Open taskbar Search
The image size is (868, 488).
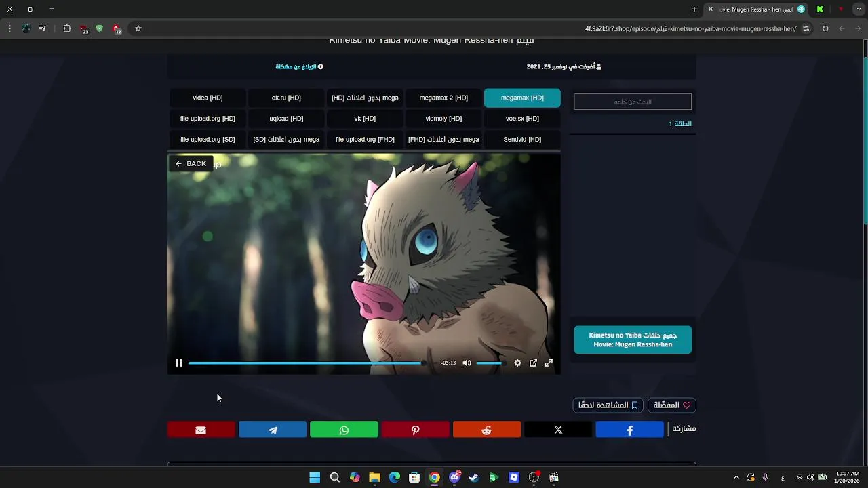point(334,478)
